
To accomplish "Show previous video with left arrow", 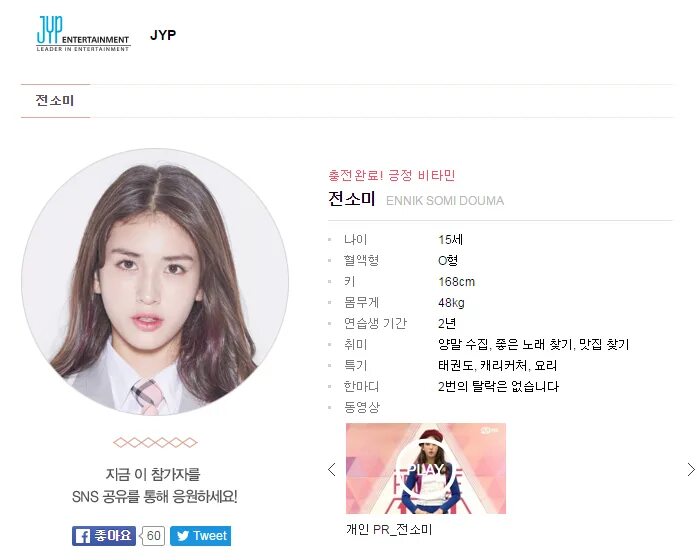I will coord(332,469).
